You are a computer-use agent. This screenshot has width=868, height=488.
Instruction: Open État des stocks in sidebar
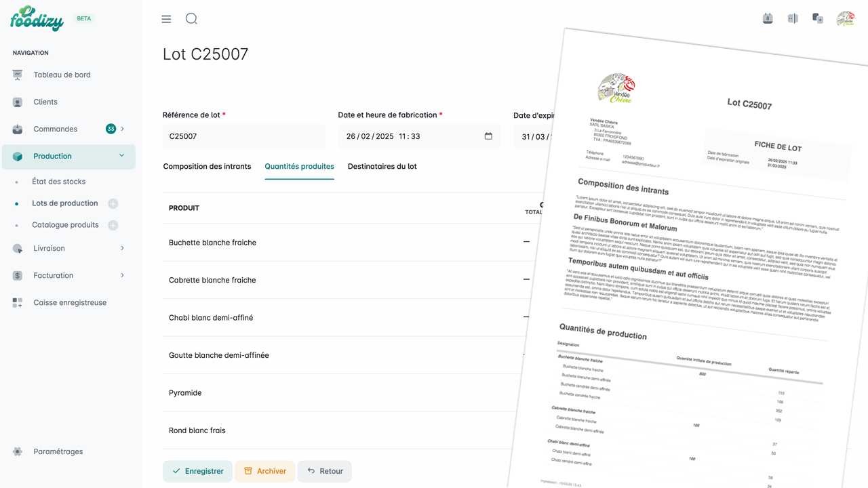click(x=59, y=182)
